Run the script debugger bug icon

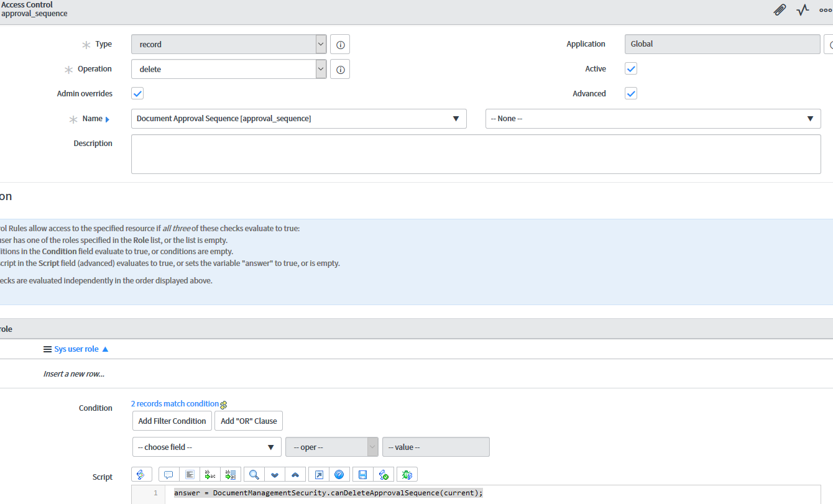click(x=407, y=474)
